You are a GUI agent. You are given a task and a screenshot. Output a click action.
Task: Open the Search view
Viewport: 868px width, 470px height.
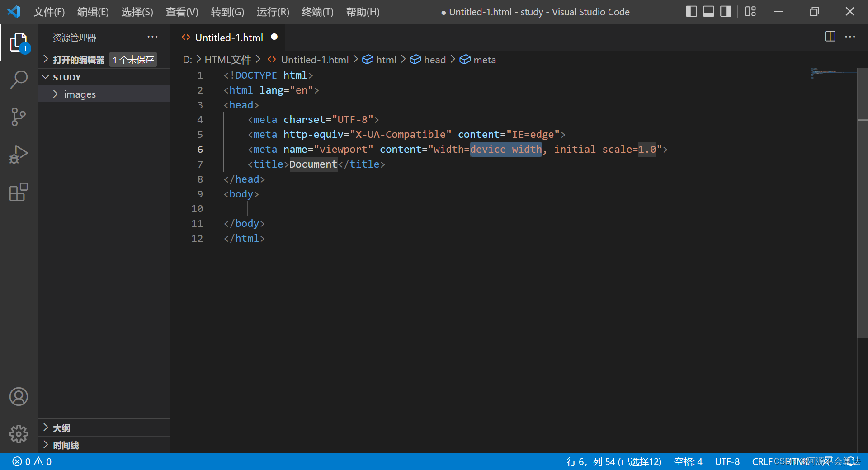(19, 80)
